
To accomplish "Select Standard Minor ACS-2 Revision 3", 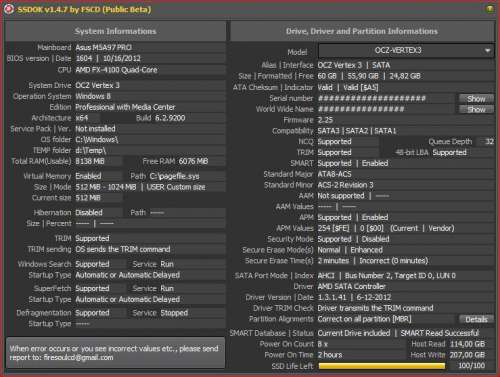I will 345,185.
